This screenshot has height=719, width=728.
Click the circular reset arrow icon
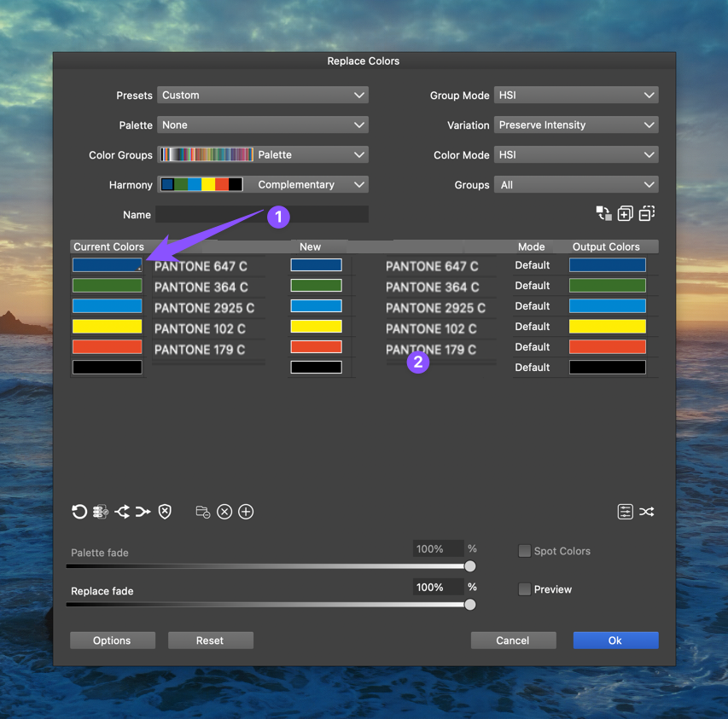tap(79, 512)
